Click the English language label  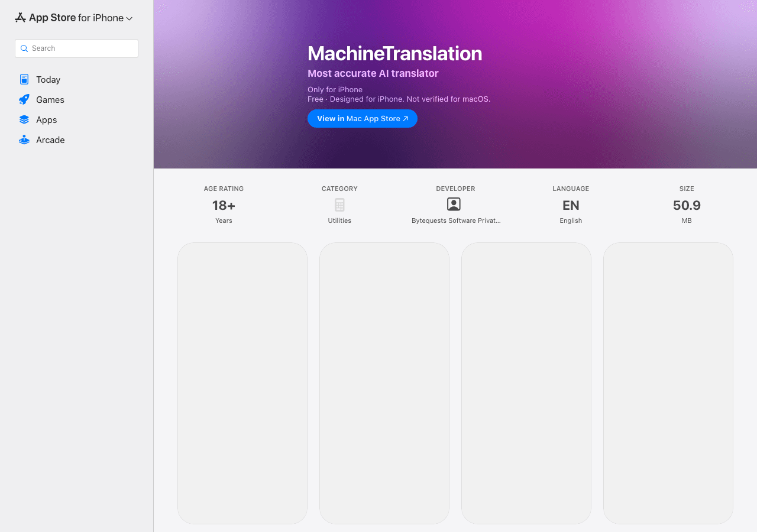point(571,220)
